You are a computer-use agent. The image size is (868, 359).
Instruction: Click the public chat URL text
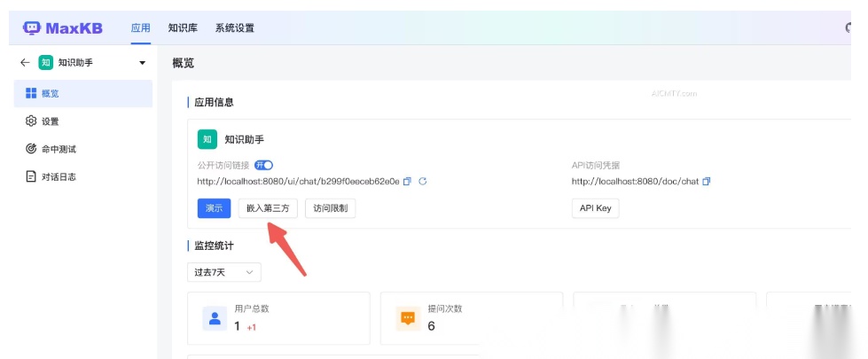(299, 182)
